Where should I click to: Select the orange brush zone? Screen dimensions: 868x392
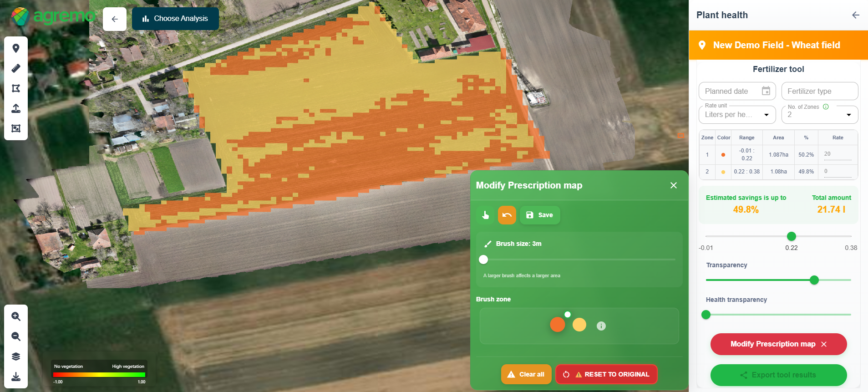point(558,325)
